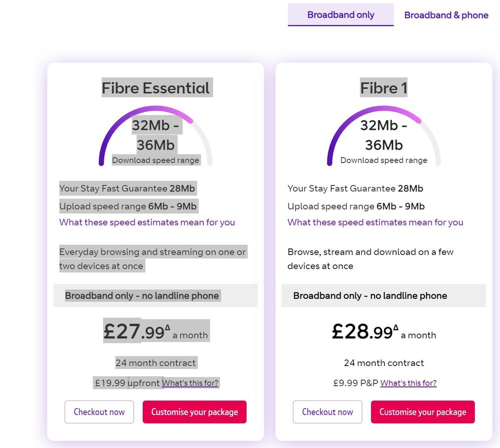Click the Fibre Essential download speed gauge
This screenshot has height=448, width=500.
(156, 136)
